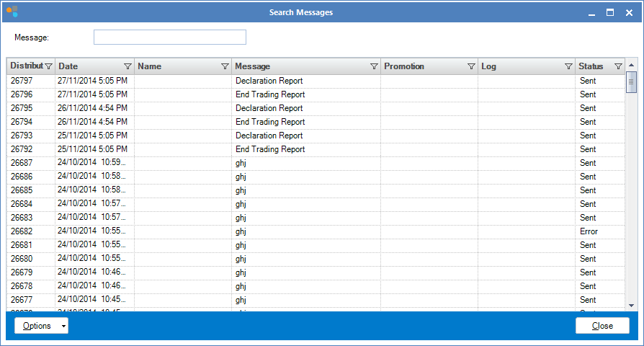Click into the Message search field
The width and height of the screenshot is (644, 346).
[169, 37]
